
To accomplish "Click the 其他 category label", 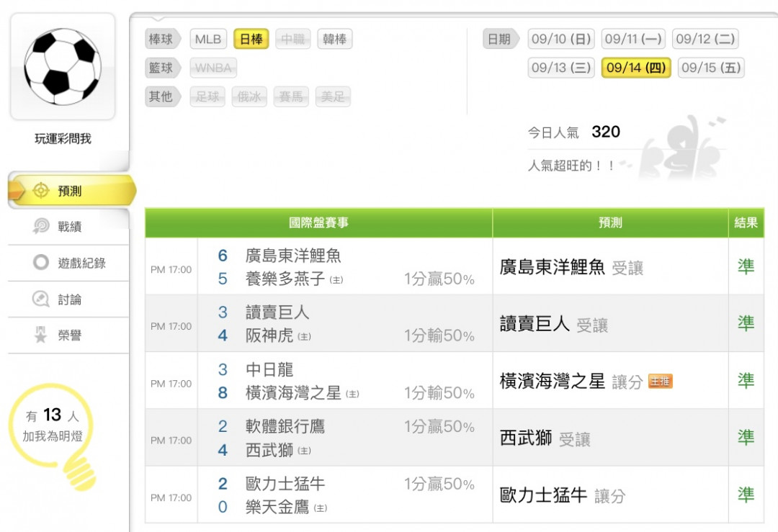I will pos(162,96).
